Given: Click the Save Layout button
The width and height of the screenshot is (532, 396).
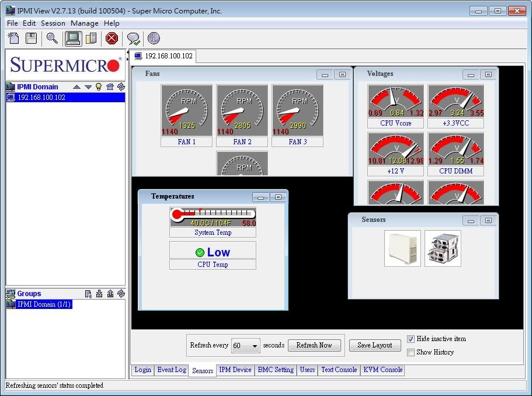Looking at the screenshot, I should pyautogui.click(x=374, y=345).
